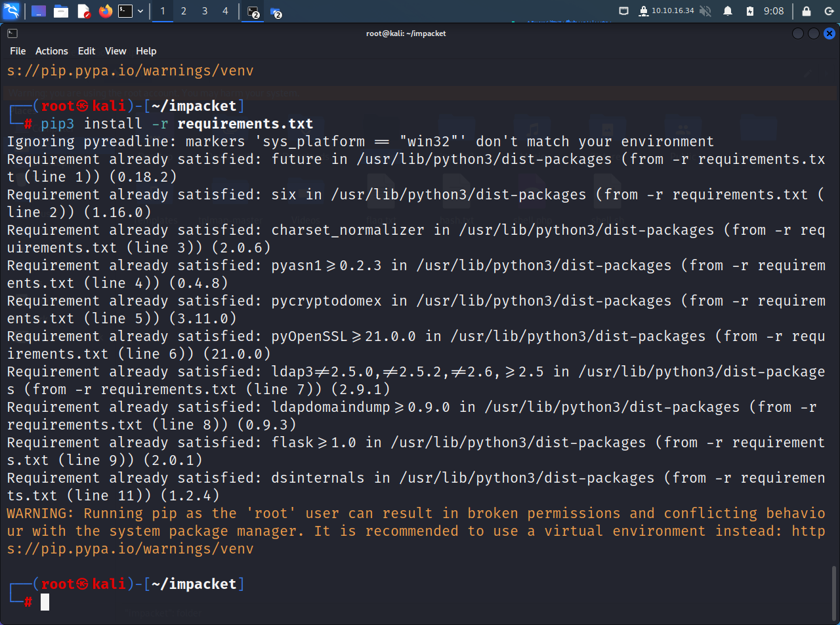840x625 pixels.
Task: Open the Kali applications menu
Action: tap(11, 10)
